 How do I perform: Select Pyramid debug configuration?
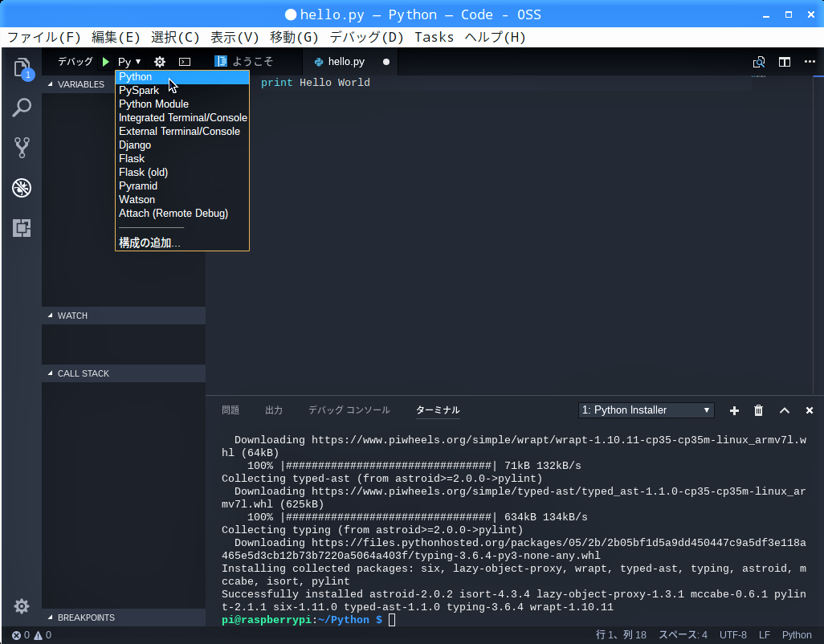click(x=182, y=186)
